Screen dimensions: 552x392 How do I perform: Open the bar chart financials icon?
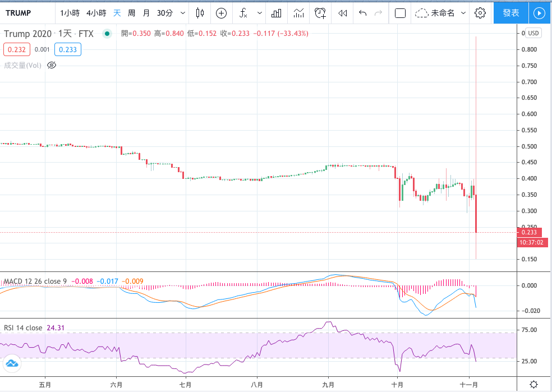(x=277, y=13)
